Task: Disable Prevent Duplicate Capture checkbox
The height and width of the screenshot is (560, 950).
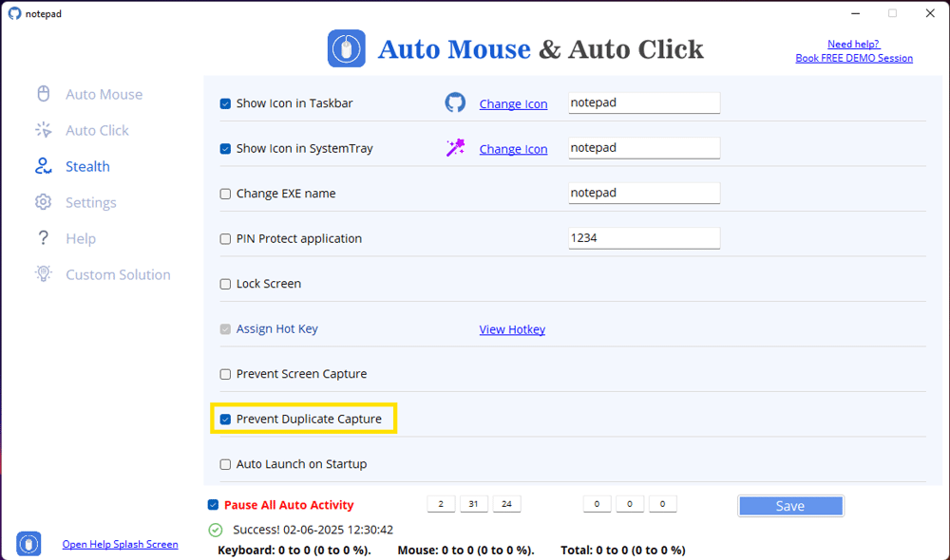Action: 225,419
